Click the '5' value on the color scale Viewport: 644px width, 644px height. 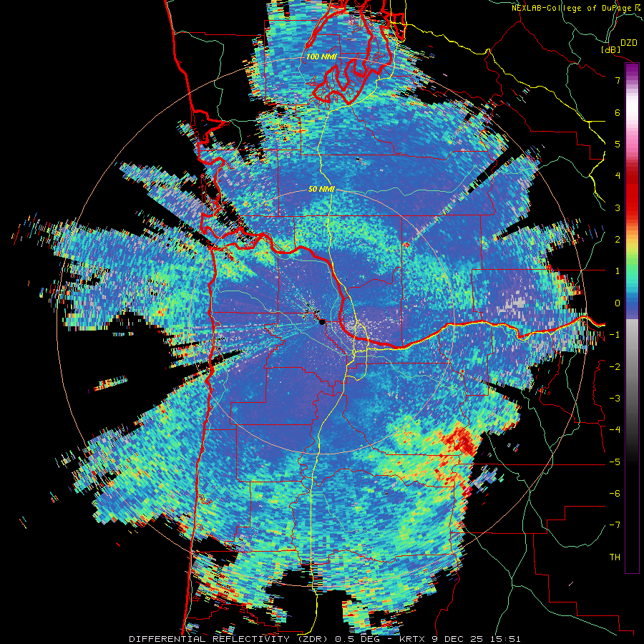618,144
